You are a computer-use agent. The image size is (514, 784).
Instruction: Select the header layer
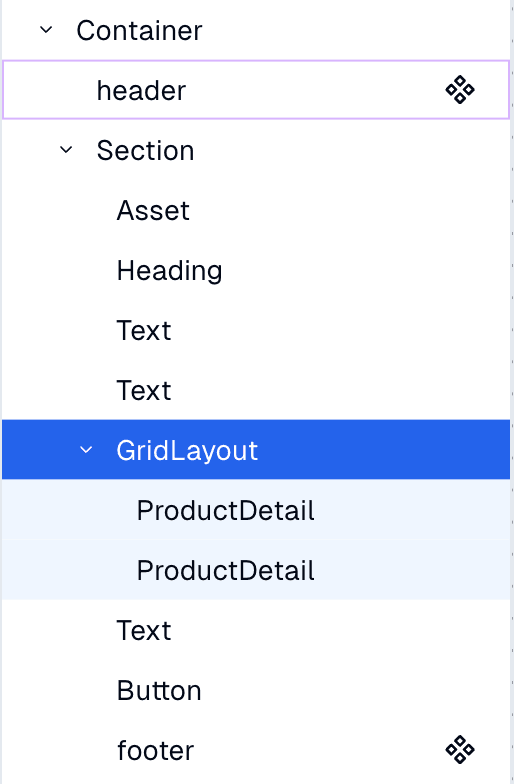point(256,90)
